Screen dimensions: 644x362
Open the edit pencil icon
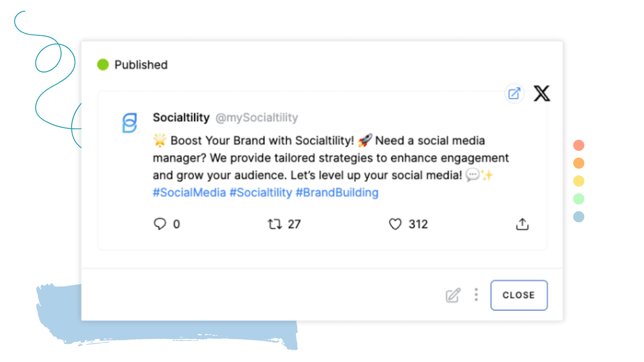coord(452,295)
